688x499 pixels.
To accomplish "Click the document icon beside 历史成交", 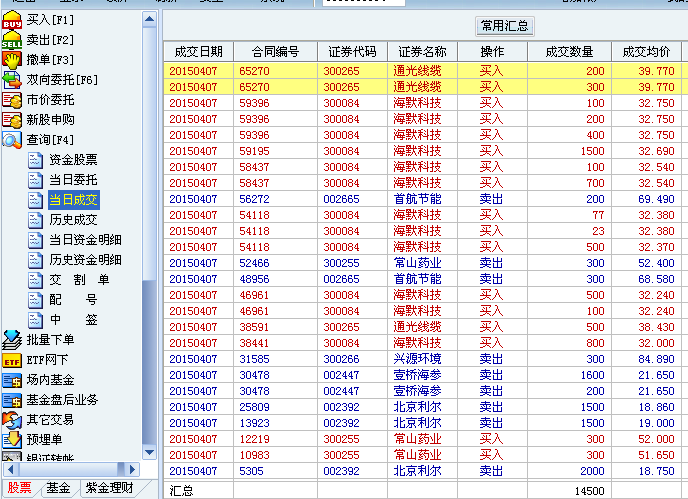I will pyautogui.click(x=35, y=220).
